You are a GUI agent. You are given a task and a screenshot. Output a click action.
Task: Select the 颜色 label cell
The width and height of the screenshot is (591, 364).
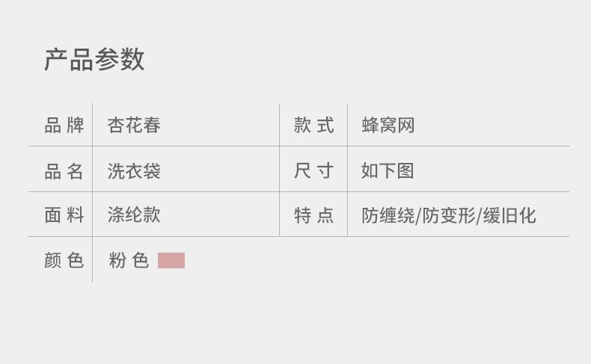pos(64,260)
